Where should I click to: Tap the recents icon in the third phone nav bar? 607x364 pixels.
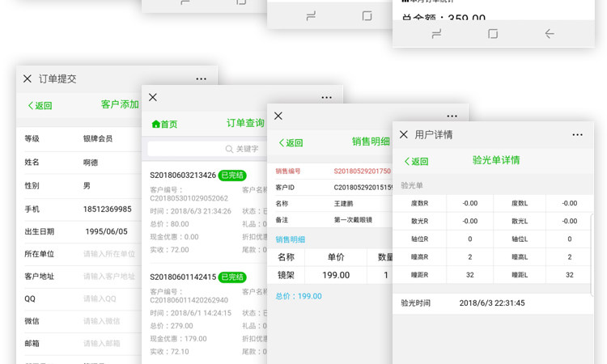pyautogui.click(x=311, y=16)
